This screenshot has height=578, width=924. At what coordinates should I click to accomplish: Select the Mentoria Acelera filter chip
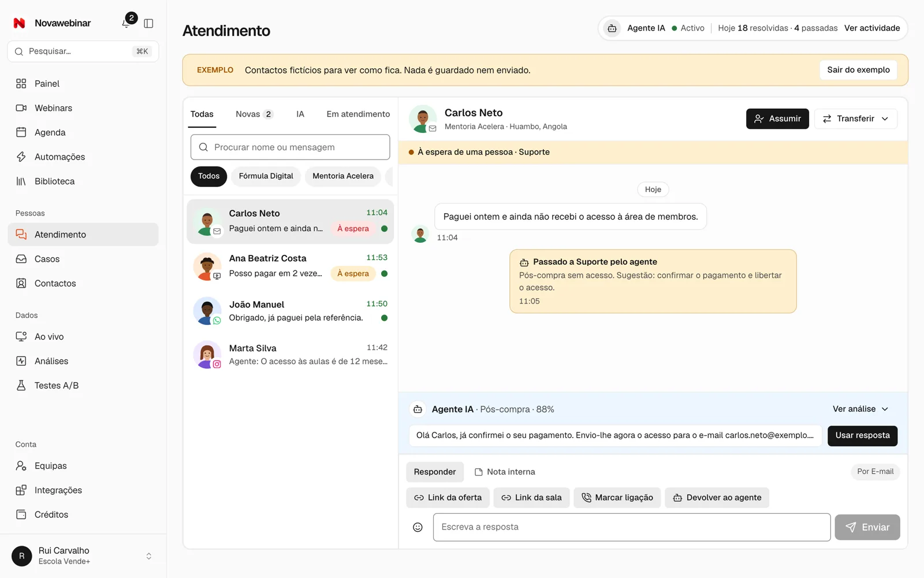tap(343, 176)
